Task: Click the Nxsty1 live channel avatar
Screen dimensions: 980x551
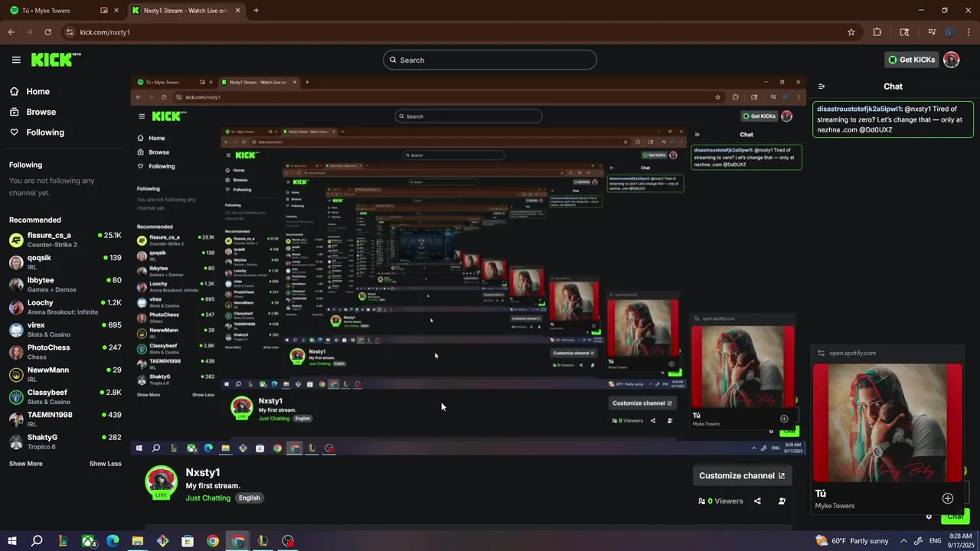Action: 162,481
